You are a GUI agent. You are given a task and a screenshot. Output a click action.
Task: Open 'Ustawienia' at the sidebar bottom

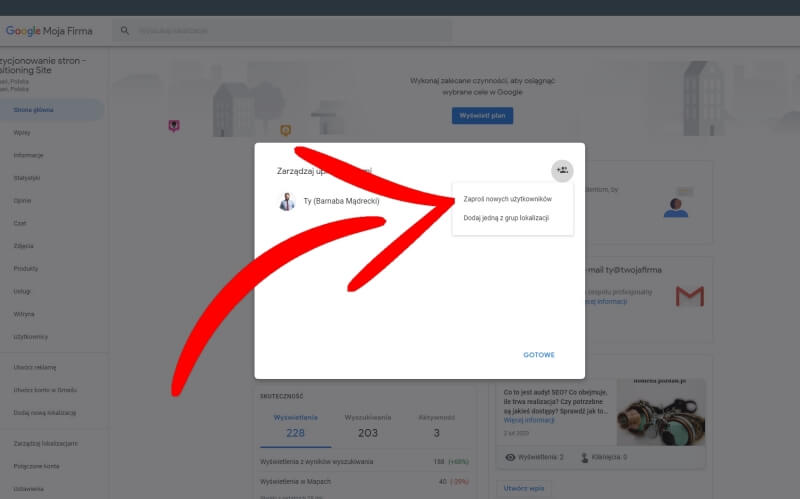[x=29, y=489]
